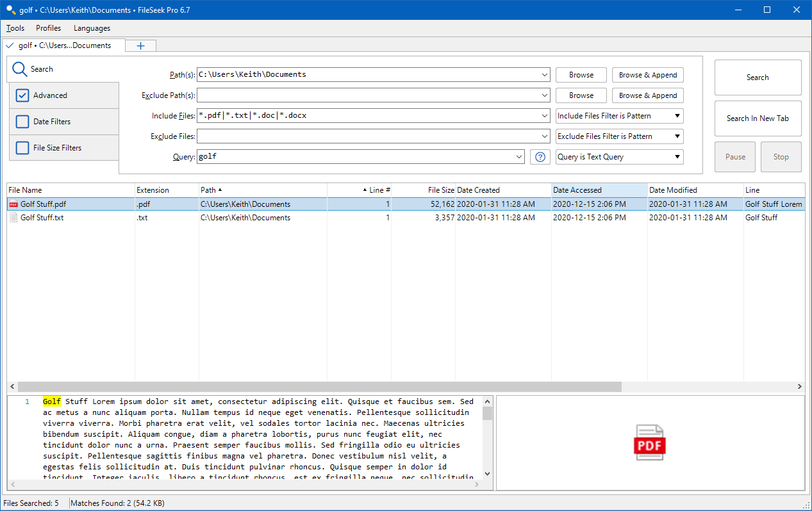Click the large PDF preview icon
This screenshot has height=511, width=812.
(x=649, y=442)
